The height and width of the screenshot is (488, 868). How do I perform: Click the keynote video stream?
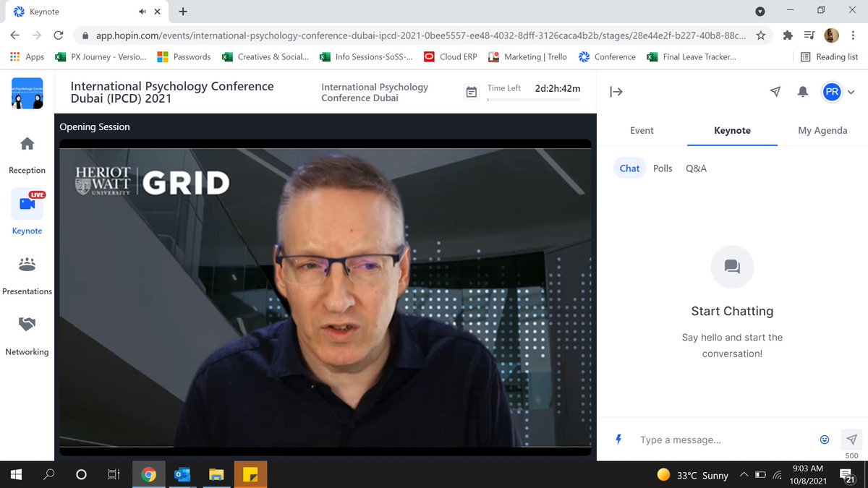click(x=325, y=298)
